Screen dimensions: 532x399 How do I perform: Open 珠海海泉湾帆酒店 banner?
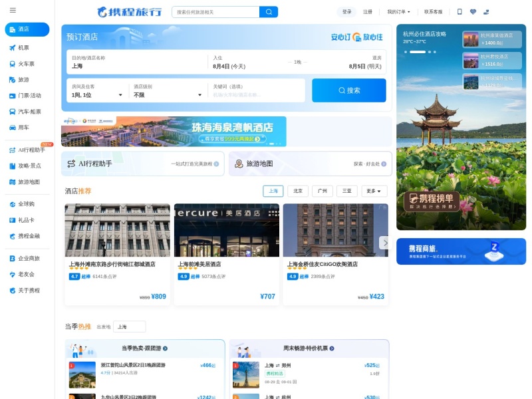174,132
